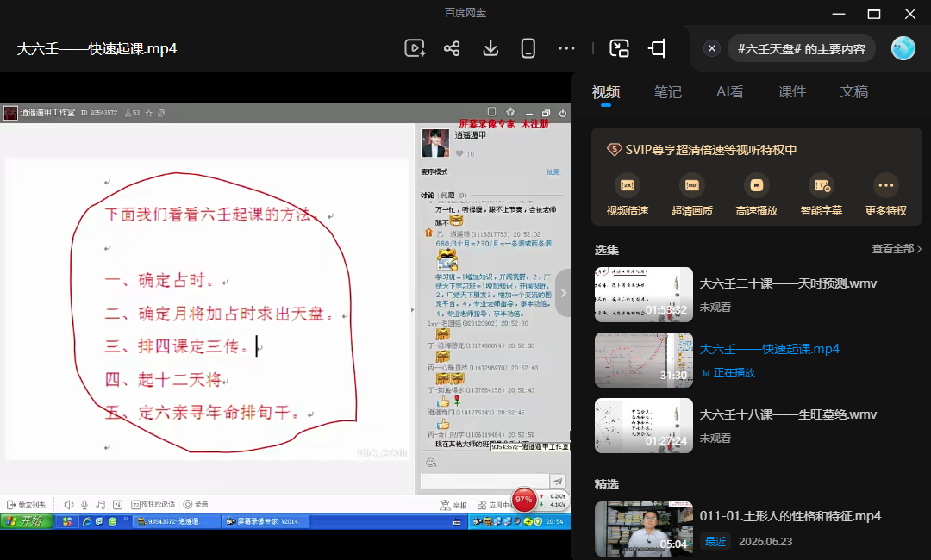Open the AI video tool icon

tap(415, 48)
